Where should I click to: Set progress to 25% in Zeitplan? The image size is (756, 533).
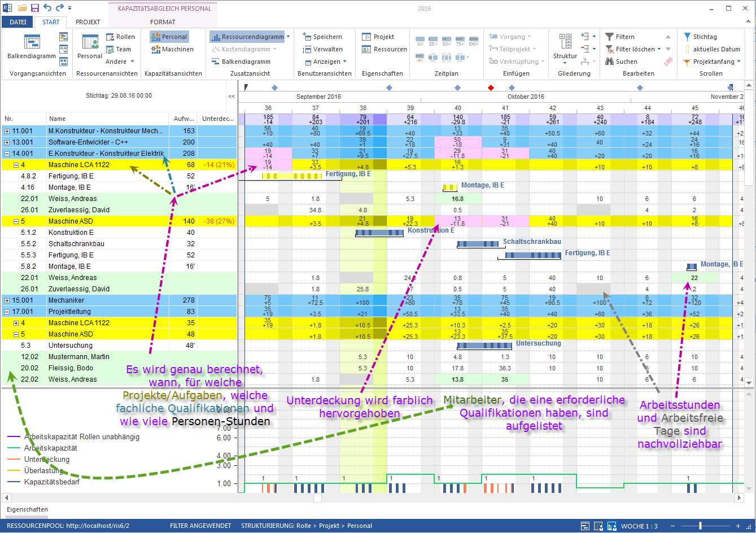point(433,40)
